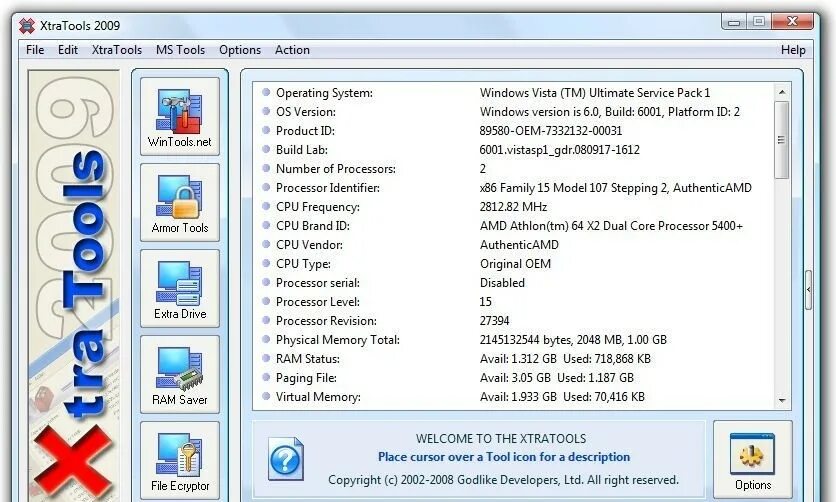Select the Paging File label
836x502 pixels.
306,378
